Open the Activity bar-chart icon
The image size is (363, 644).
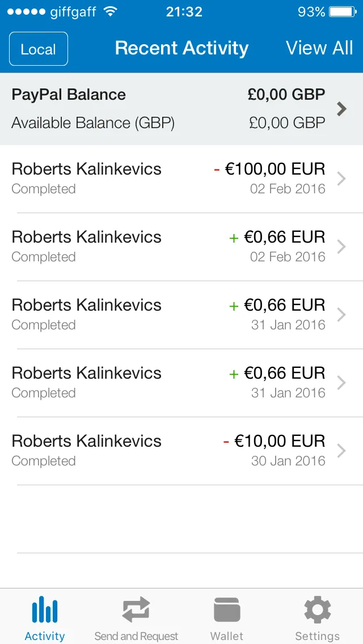(x=45, y=610)
